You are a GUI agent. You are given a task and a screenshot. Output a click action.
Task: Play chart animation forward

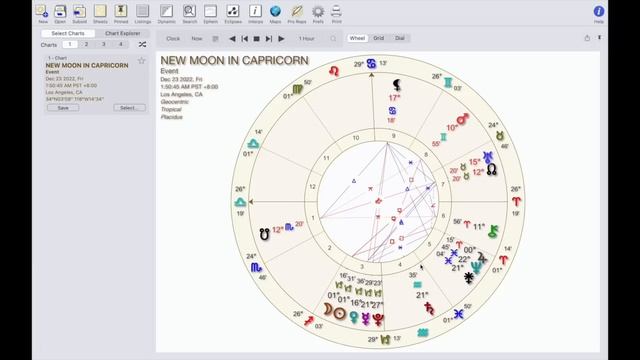[x=281, y=39]
